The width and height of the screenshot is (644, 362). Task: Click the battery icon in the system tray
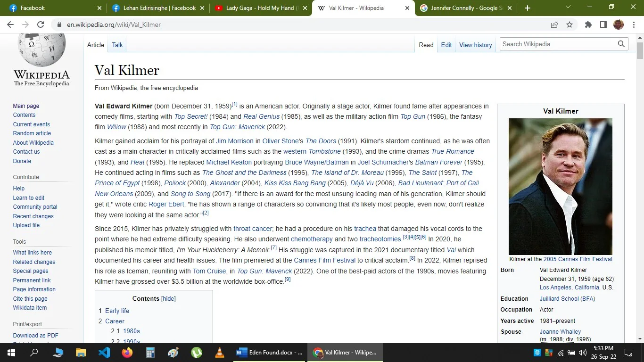point(571,353)
